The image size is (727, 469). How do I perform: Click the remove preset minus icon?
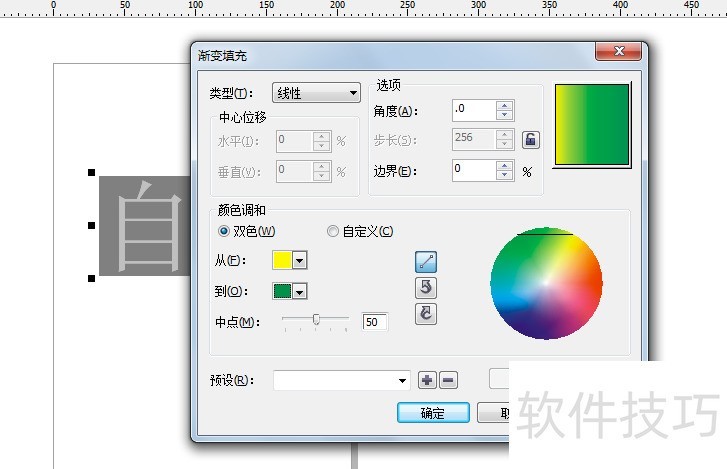pyautogui.click(x=448, y=380)
